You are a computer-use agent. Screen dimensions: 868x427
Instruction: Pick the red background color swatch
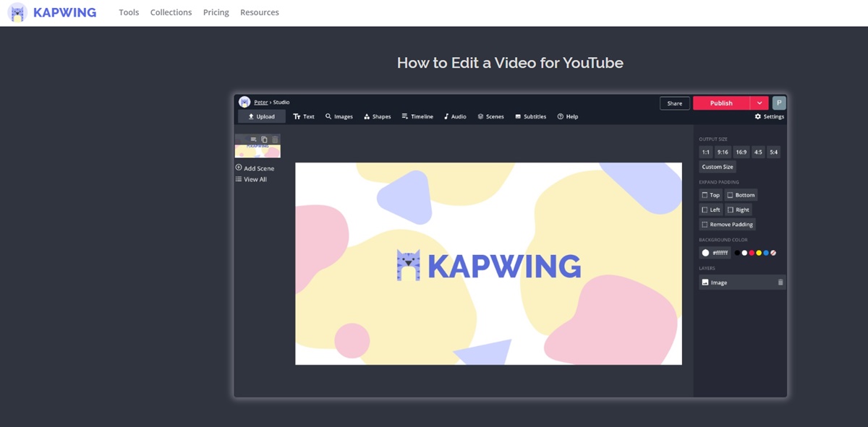click(x=752, y=253)
